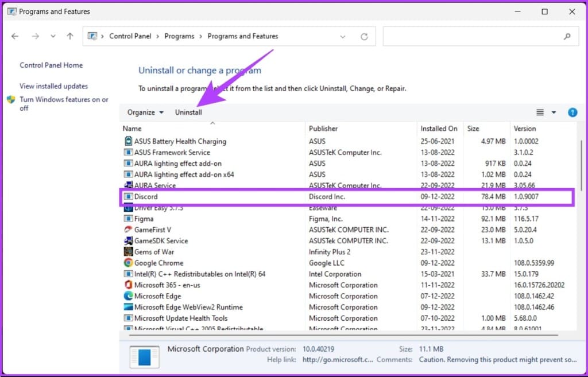Click "108.0.5359.99" version of Google Chrome
This screenshot has width=588, height=377.
[534, 263]
